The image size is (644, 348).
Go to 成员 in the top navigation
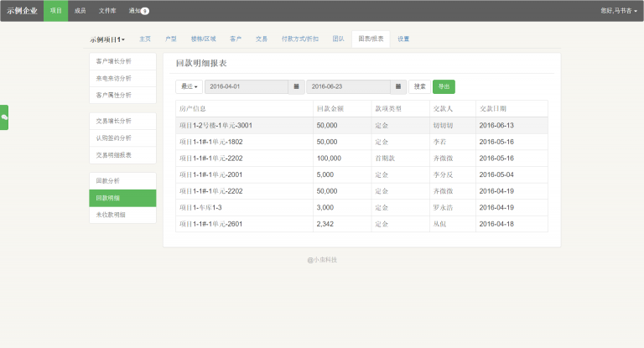coord(80,11)
